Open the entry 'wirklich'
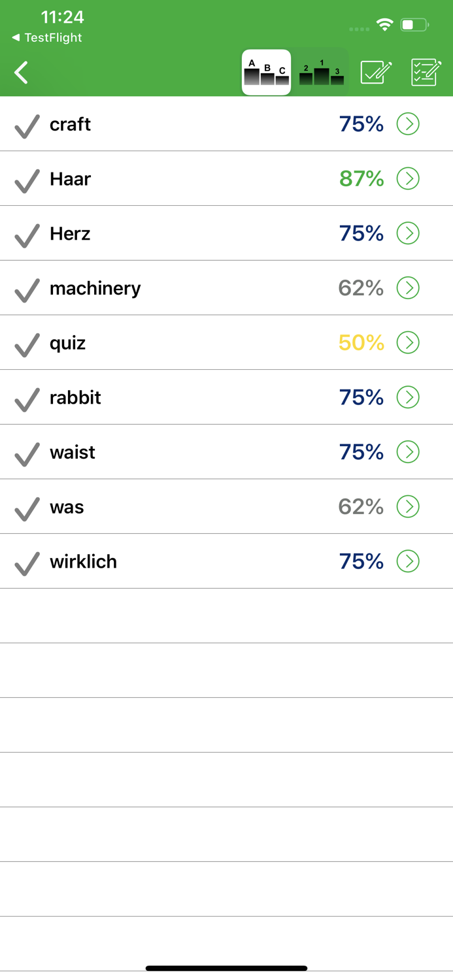 (x=83, y=561)
